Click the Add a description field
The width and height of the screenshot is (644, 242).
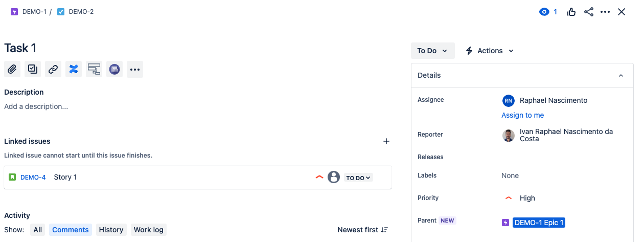pos(36,106)
